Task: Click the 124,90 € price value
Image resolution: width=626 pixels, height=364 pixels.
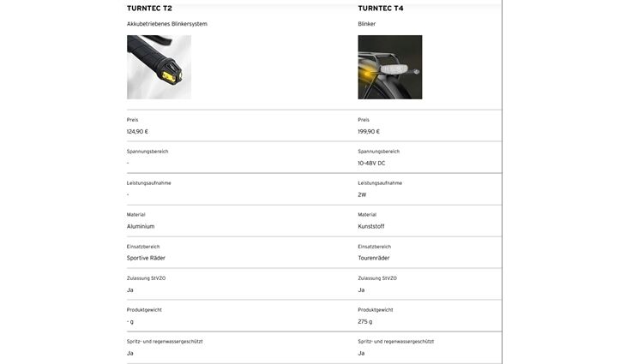Action: click(x=137, y=132)
